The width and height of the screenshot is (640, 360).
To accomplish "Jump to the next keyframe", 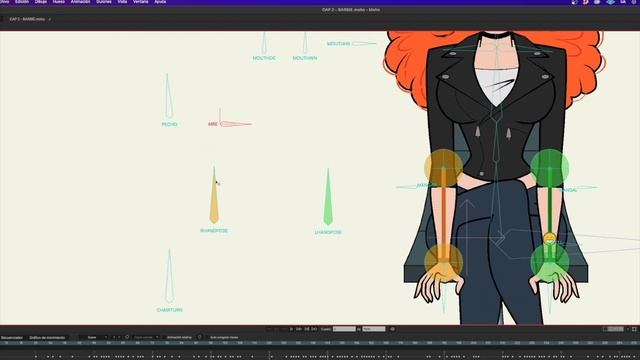I will (307, 329).
